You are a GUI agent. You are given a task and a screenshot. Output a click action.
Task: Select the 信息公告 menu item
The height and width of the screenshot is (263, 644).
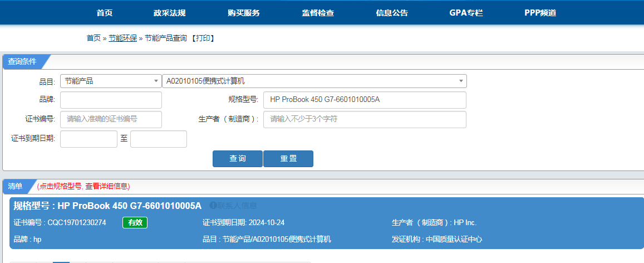point(392,13)
